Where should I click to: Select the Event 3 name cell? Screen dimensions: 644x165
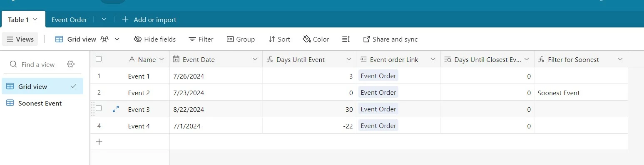click(139, 109)
